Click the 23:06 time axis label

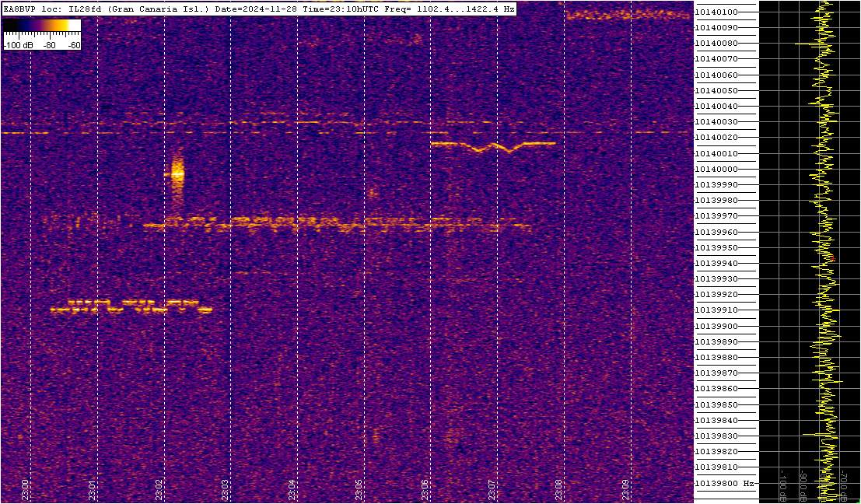tap(425, 490)
